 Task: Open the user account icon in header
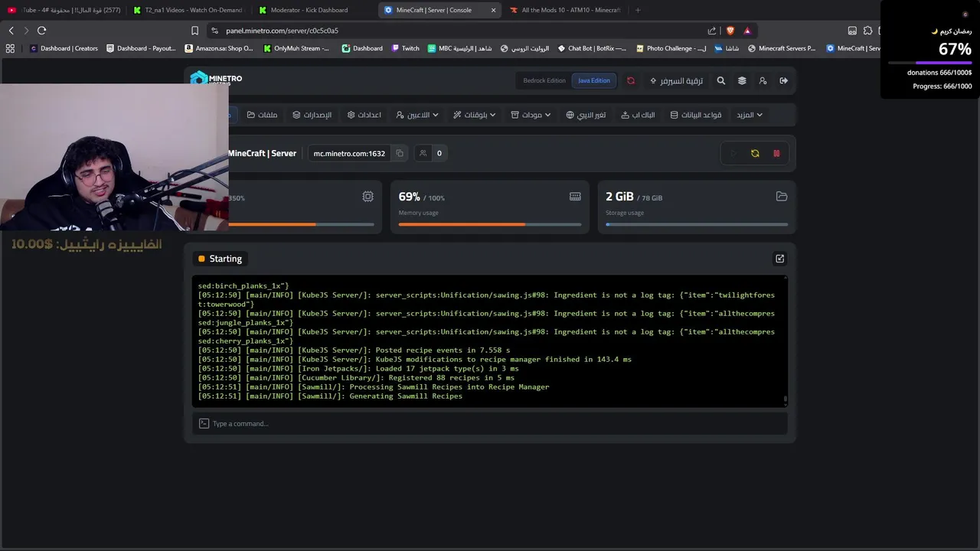[763, 80]
